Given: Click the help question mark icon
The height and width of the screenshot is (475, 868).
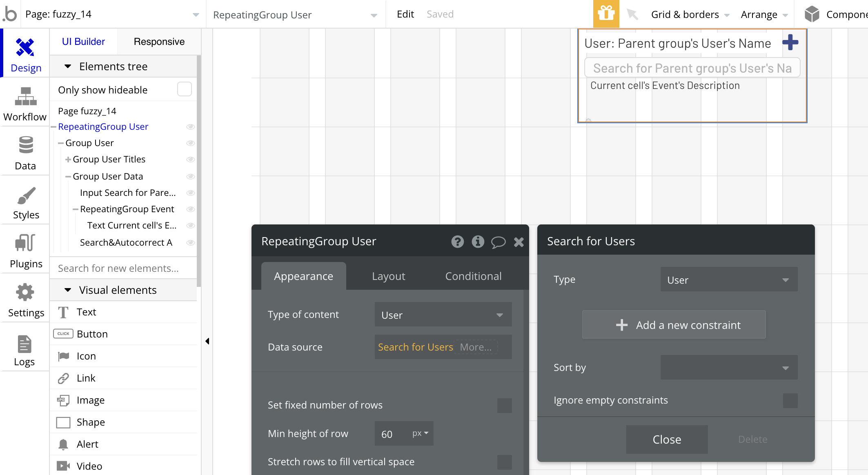Looking at the screenshot, I should pyautogui.click(x=457, y=242).
